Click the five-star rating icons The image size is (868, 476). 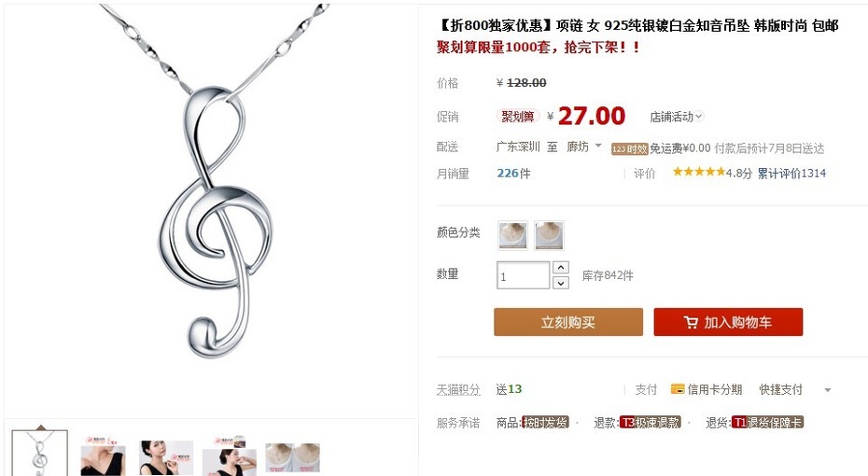point(699,172)
